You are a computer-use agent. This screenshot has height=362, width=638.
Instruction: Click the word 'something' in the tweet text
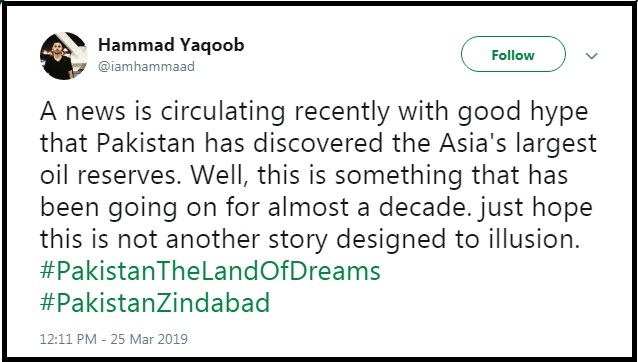coord(399,177)
